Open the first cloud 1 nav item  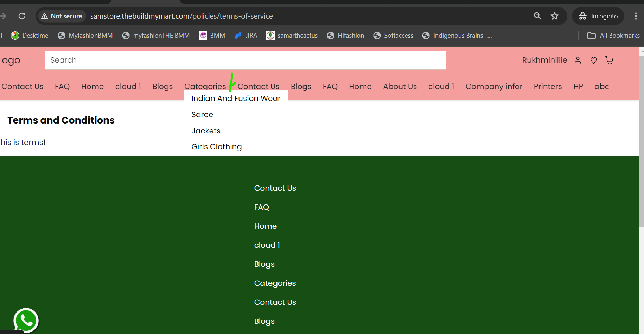click(128, 87)
